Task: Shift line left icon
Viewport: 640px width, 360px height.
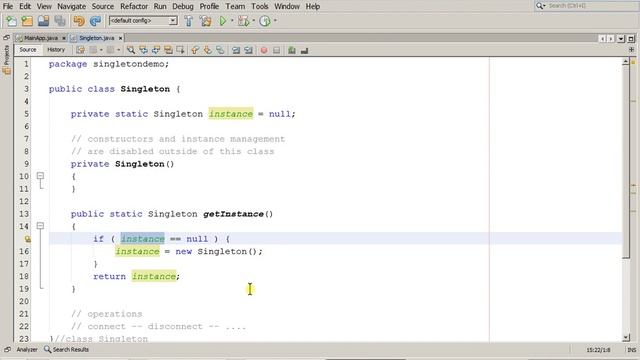Action: (x=236, y=50)
